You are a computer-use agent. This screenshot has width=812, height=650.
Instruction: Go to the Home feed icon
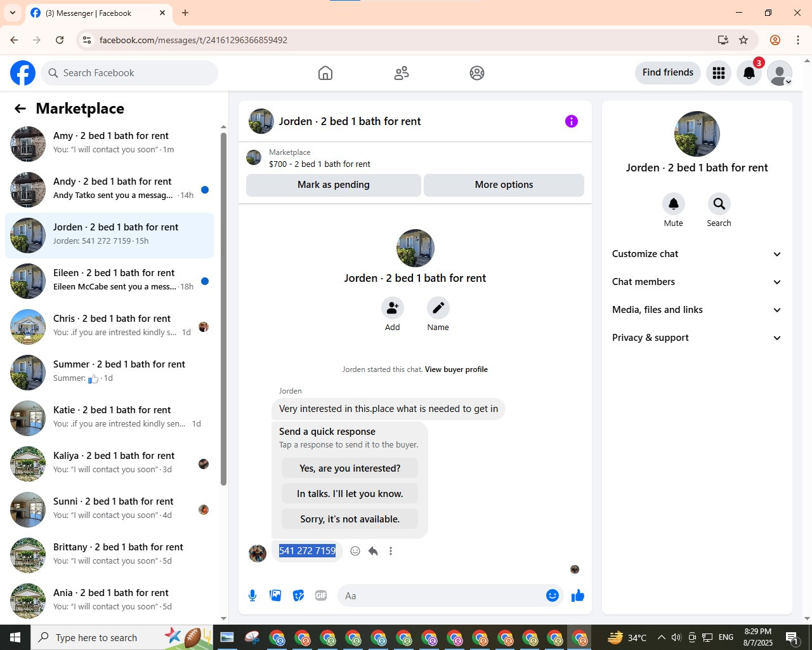[x=325, y=73]
